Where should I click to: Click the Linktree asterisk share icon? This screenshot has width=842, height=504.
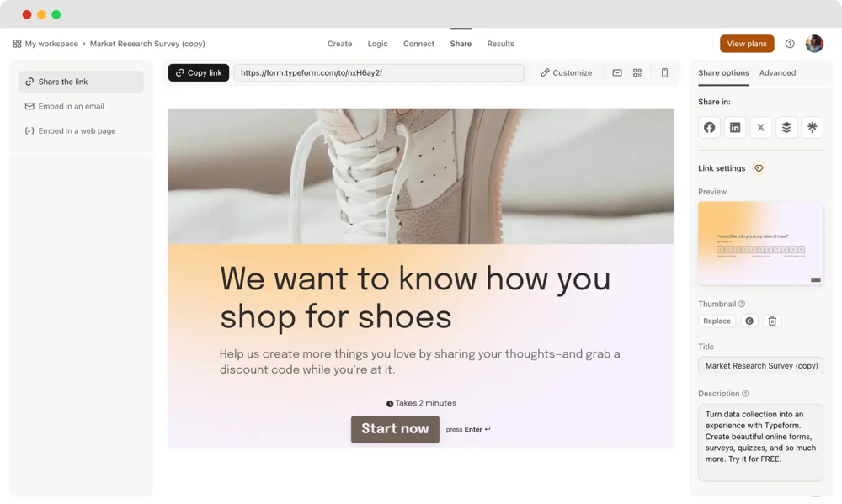coord(812,128)
